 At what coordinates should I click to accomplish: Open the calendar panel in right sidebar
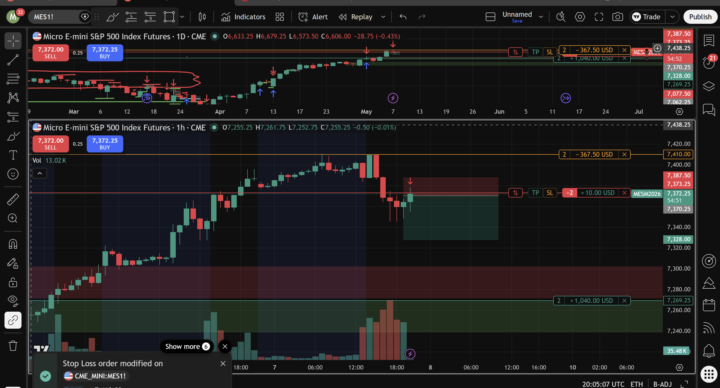point(709,305)
